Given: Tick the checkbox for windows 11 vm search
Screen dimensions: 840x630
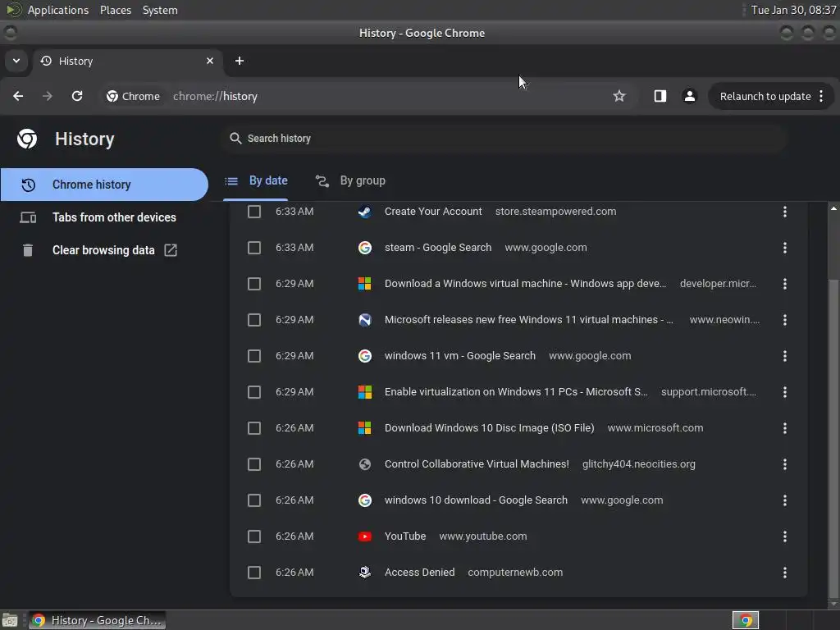Looking at the screenshot, I should (254, 356).
